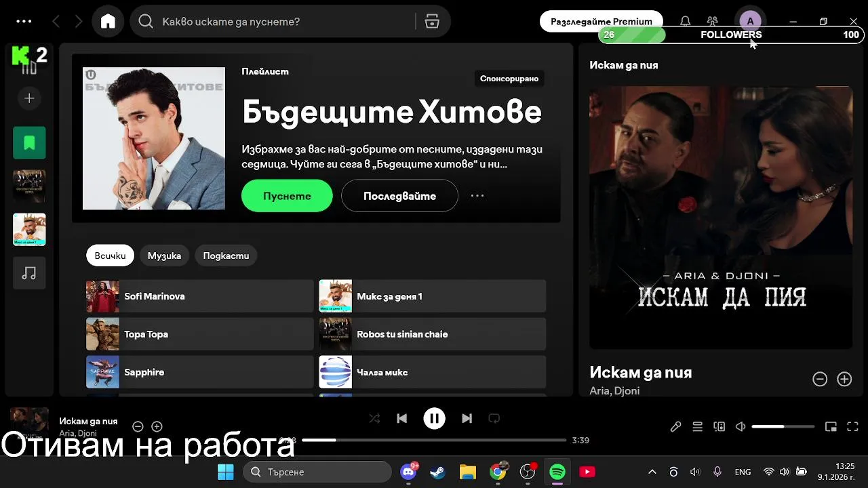Screen dimensions: 868x488
Task: Click the Спонсорирано label
Action: pyautogui.click(x=509, y=79)
